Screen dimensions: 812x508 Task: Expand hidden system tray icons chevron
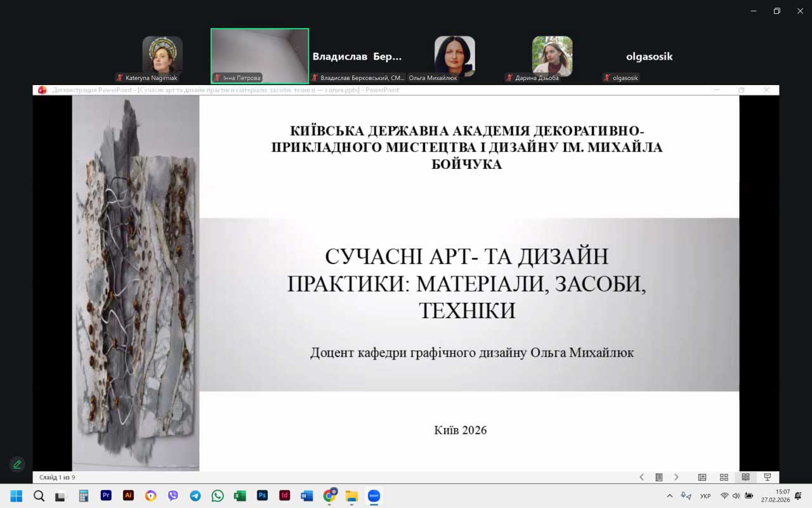pos(669,496)
